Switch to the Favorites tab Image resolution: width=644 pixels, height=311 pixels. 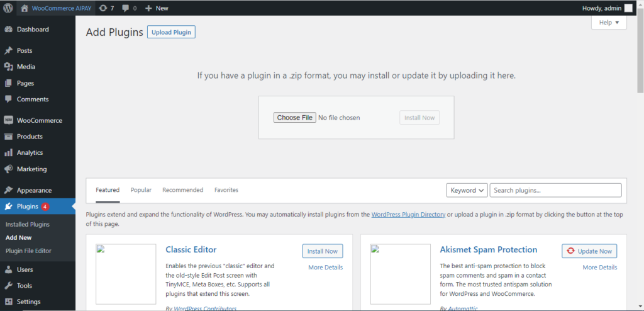tap(226, 190)
